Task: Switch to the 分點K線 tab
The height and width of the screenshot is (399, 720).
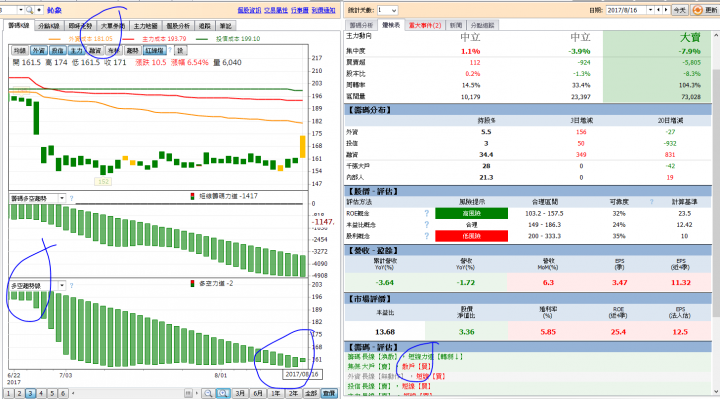Action: (x=49, y=26)
